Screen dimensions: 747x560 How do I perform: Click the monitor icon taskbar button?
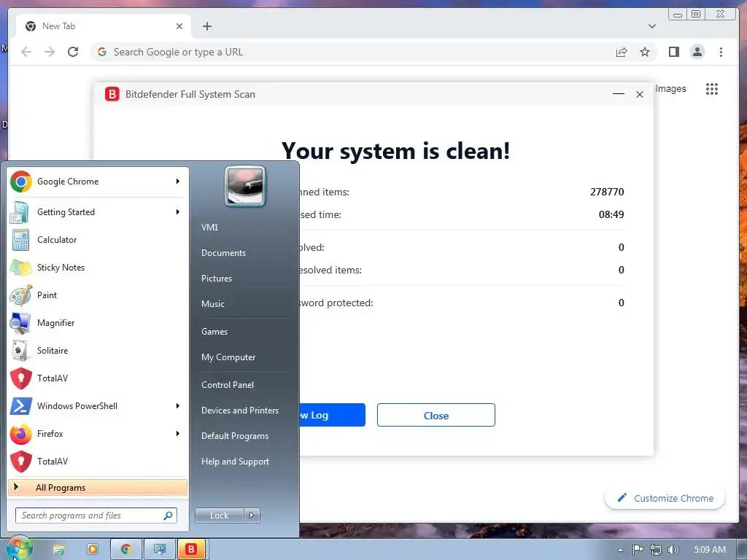coord(159,549)
